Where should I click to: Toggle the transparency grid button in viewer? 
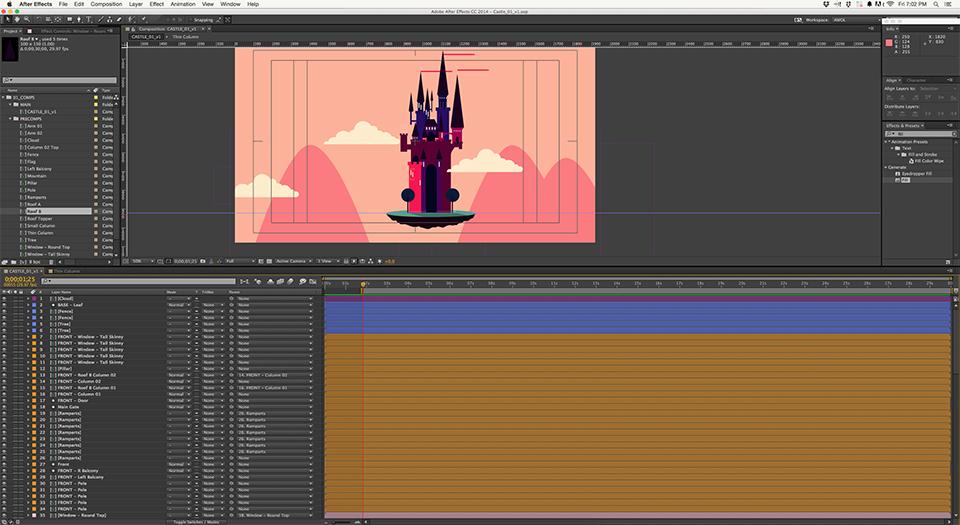[x=269, y=261]
